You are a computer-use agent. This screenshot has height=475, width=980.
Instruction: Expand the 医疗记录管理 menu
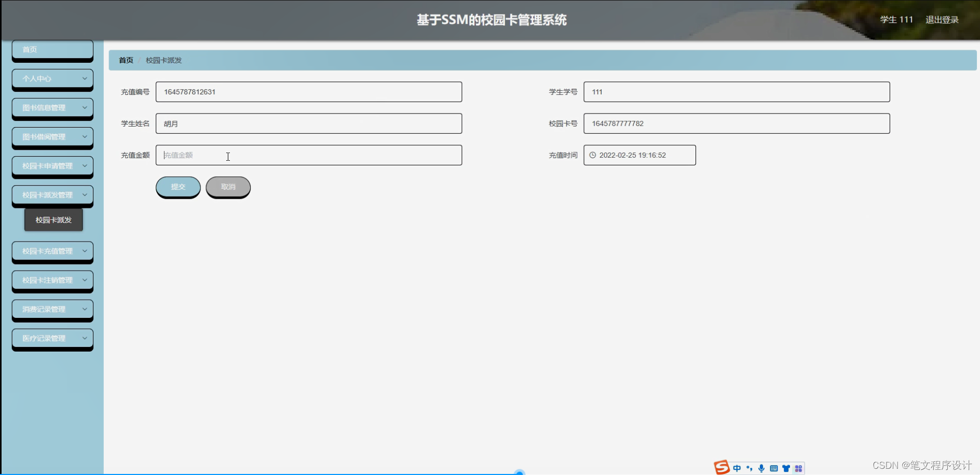tap(52, 338)
